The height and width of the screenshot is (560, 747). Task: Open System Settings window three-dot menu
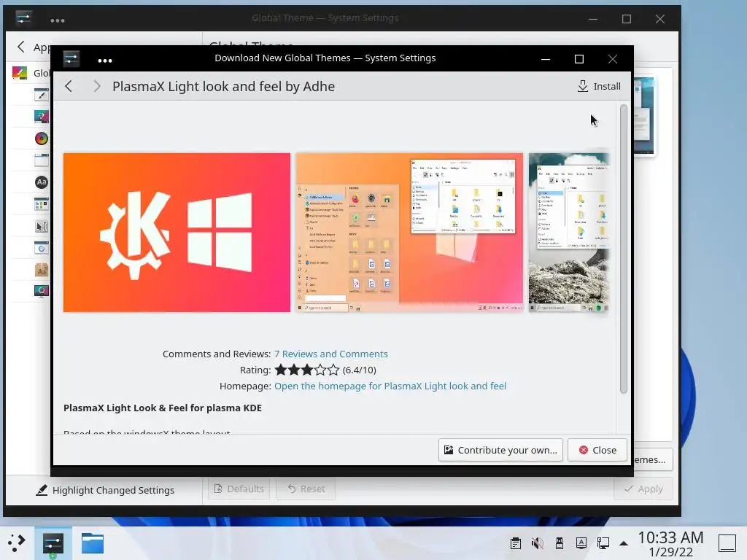coord(57,20)
